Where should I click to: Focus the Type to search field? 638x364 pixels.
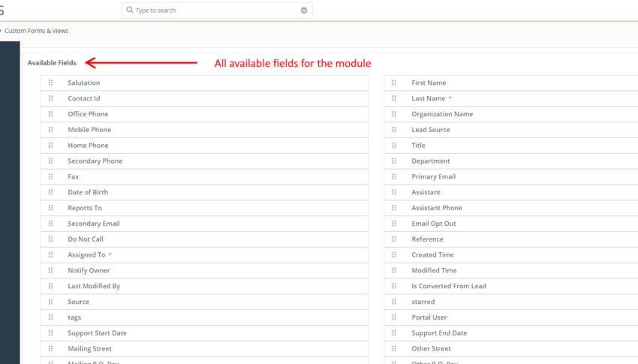point(216,11)
